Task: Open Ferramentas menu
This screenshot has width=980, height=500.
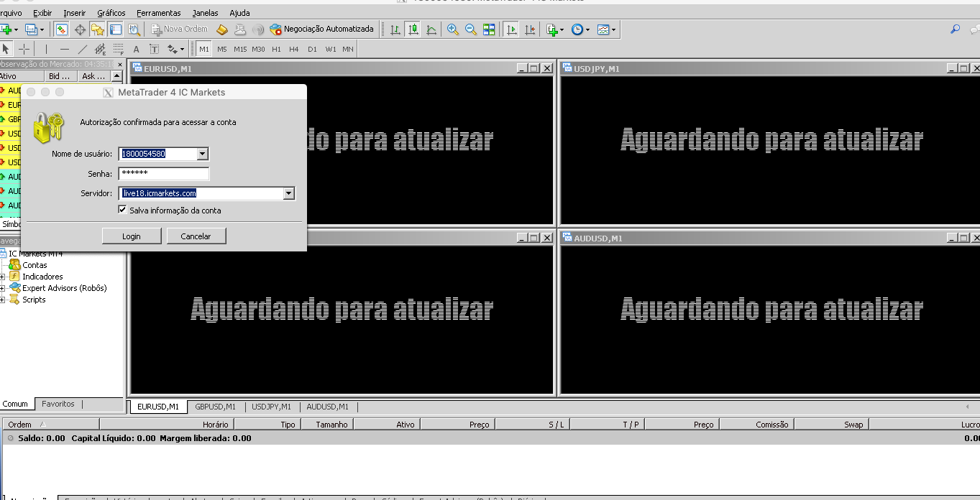Action: click(158, 13)
